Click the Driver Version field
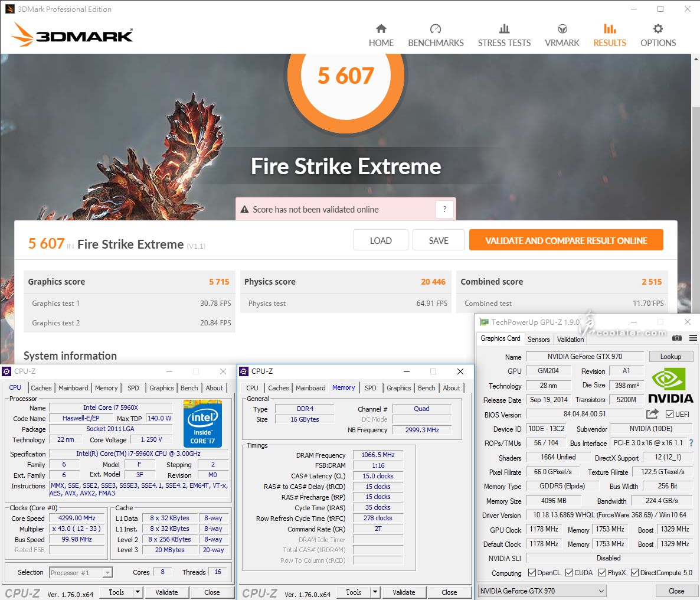Viewport: 700px width, 600px height. click(609, 515)
